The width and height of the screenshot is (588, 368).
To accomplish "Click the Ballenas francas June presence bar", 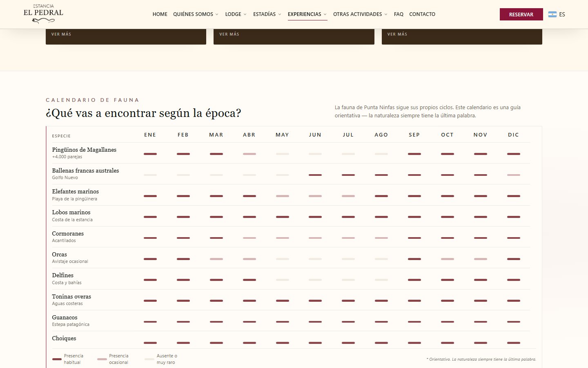I will pos(315,175).
